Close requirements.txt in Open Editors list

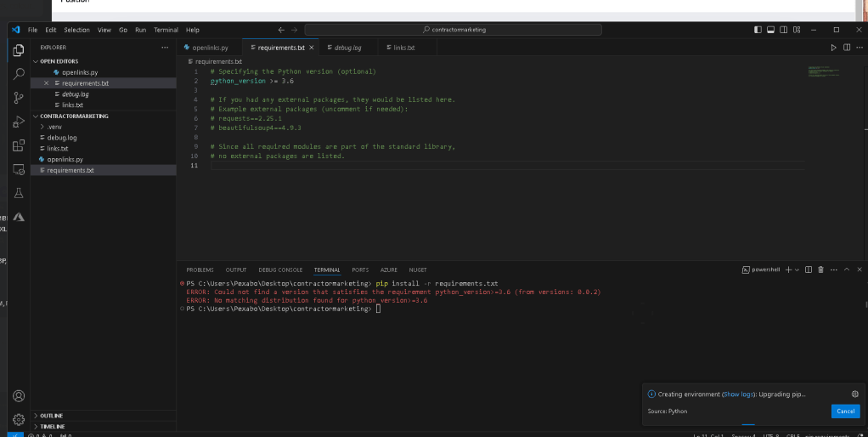coord(47,83)
